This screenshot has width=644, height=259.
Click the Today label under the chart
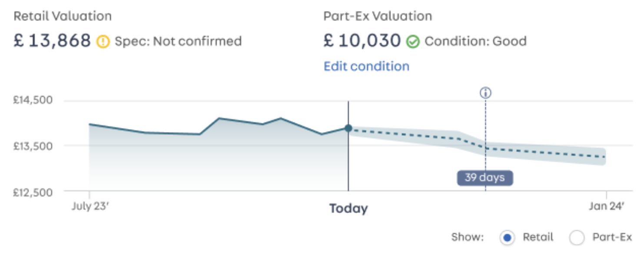(x=349, y=209)
